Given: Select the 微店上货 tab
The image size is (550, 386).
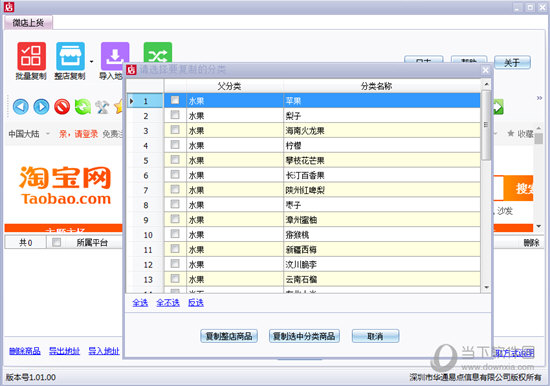Looking at the screenshot, I should coord(28,23).
